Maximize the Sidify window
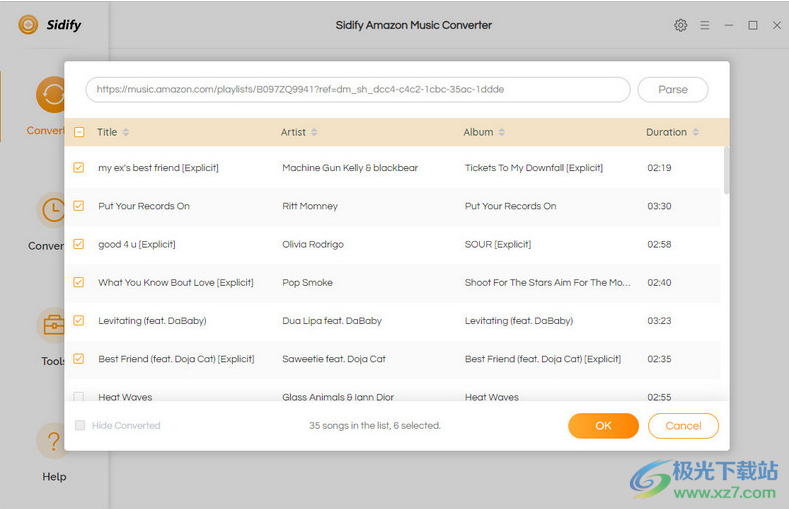The image size is (789, 509). [x=753, y=25]
